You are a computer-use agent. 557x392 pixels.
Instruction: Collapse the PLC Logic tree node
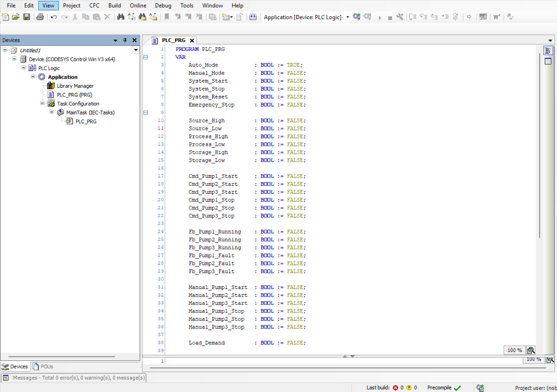click(x=24, y=68)
